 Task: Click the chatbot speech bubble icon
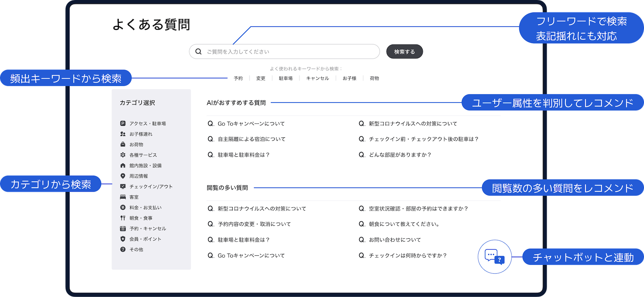(x=494, y=256)
